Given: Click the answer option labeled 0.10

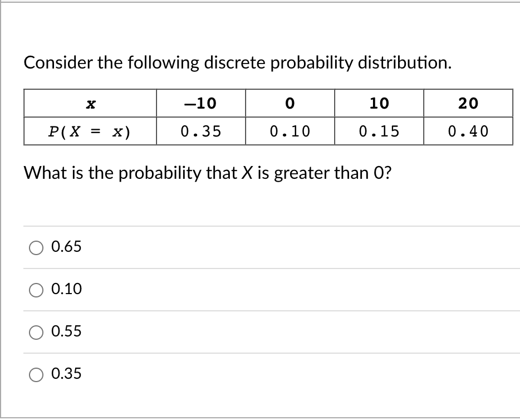Looking at the screenshot, I should 66,289.
